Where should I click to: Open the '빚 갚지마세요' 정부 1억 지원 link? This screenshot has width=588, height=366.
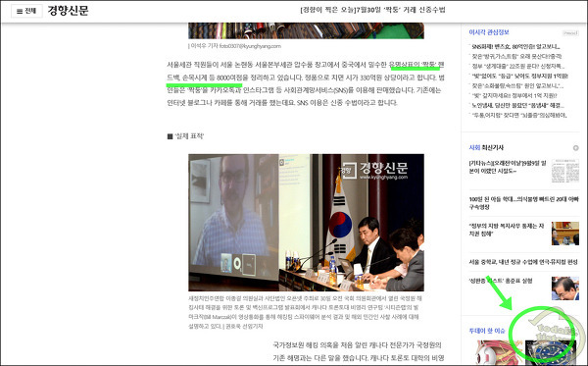tap(514, 95)
